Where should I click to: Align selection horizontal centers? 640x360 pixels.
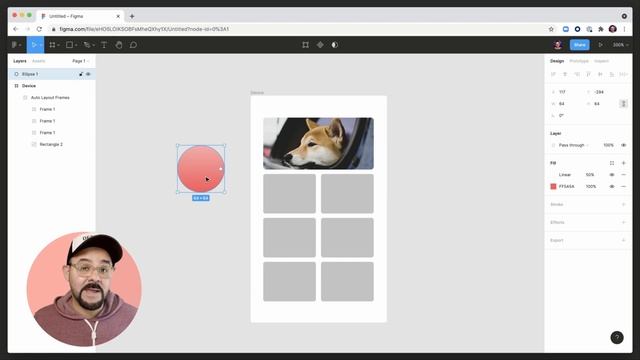pyautogui.click(x=565, y=74)
